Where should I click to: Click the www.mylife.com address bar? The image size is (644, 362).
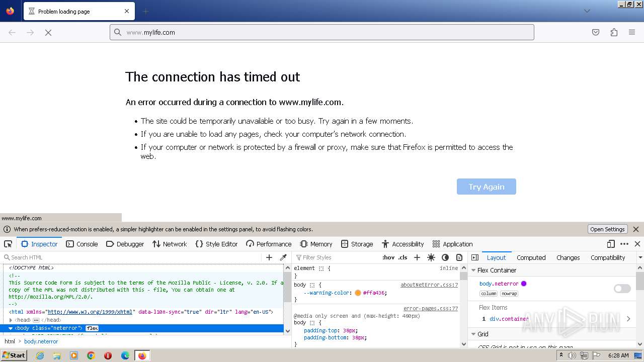pyautogui.click(x=322, y=32)
